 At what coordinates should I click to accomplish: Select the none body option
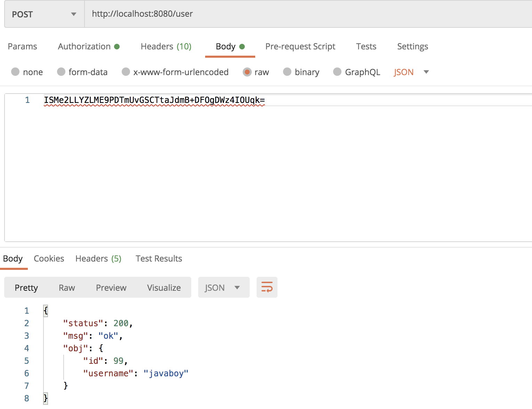[x=16, y=72]
